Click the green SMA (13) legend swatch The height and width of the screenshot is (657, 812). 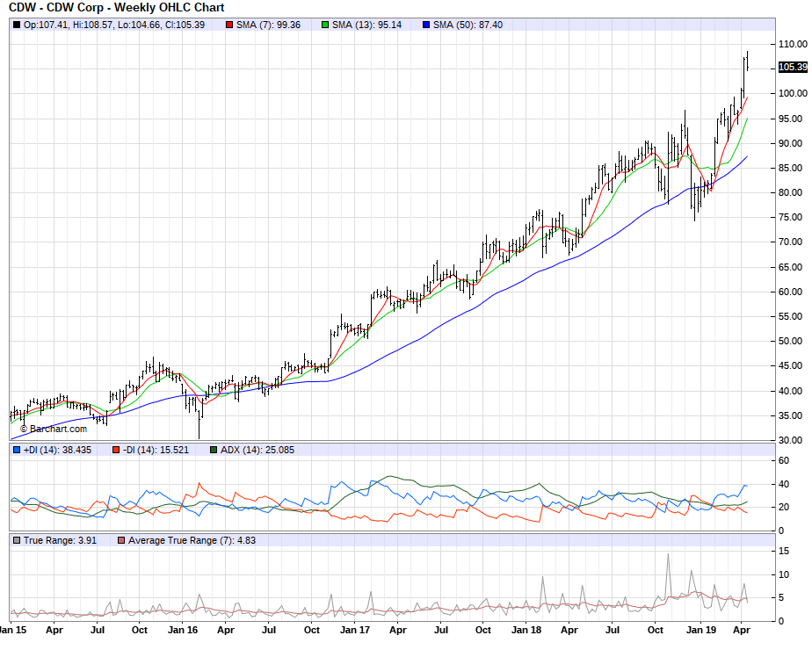[x=325, y=25]
